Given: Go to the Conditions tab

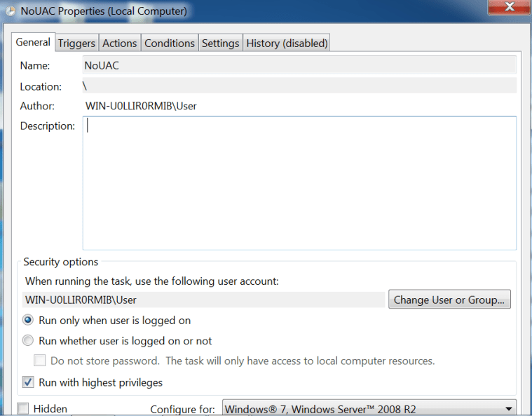Looking at the screenshot, I should click(x=170, y=43).
